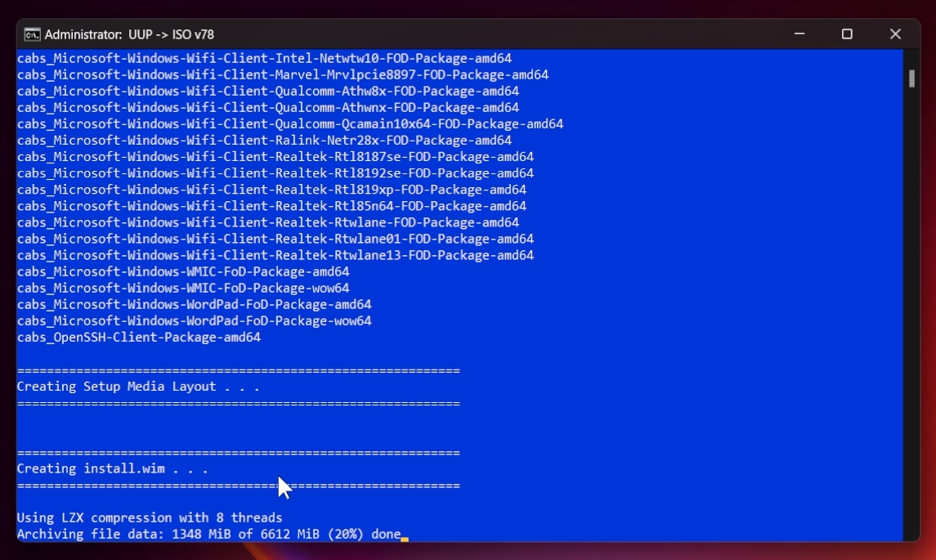Click the Intel-Netwtw10 Wifi client package line
Image resolution: width=936 pixels, height=560 pixels.
click(x=264, y=58)
